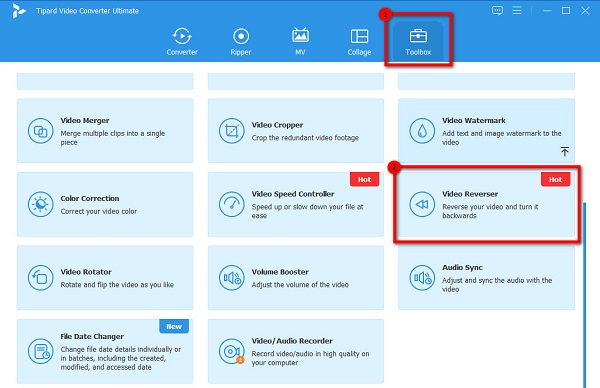Open the MV tab
Viewport: 600px width, 388px height.
coord(300,42)
